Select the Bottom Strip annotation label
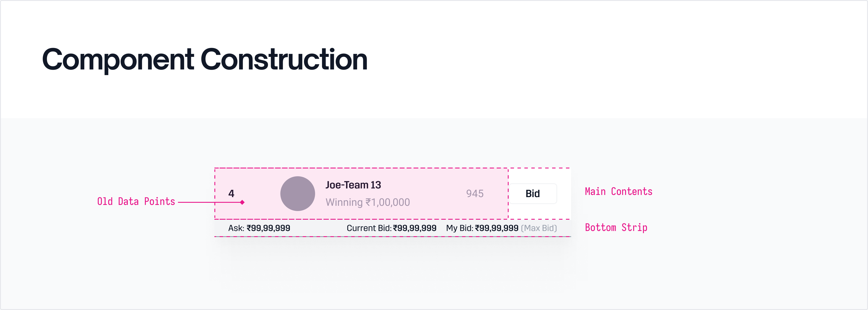The image size is (868, 310). point(616,228)
